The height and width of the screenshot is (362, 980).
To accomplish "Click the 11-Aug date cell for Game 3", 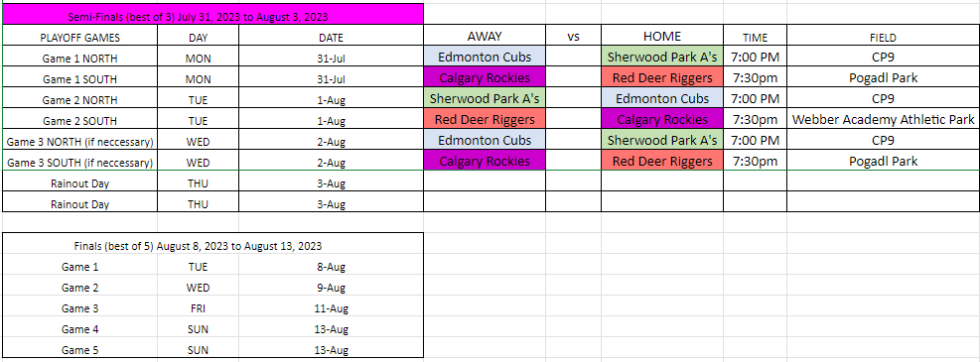I will tap(332, 308).
